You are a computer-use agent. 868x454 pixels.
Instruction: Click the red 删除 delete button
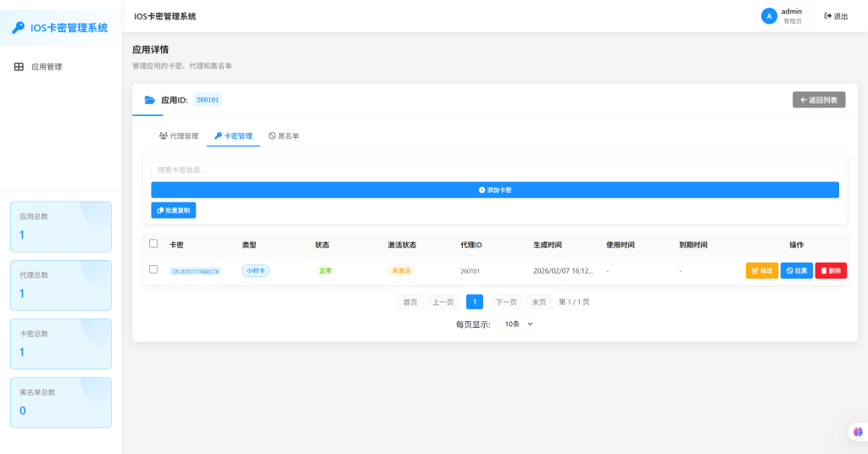coord(831,271)
